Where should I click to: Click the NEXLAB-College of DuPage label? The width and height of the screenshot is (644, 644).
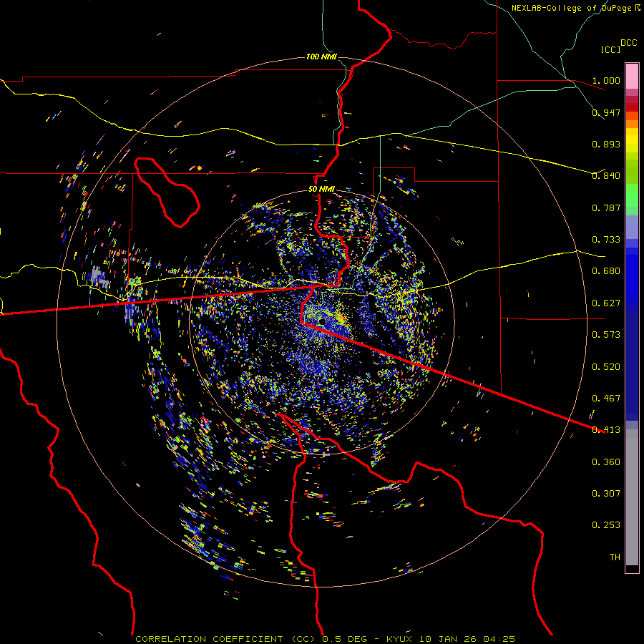pyautogui.click(x=572, y=8)
